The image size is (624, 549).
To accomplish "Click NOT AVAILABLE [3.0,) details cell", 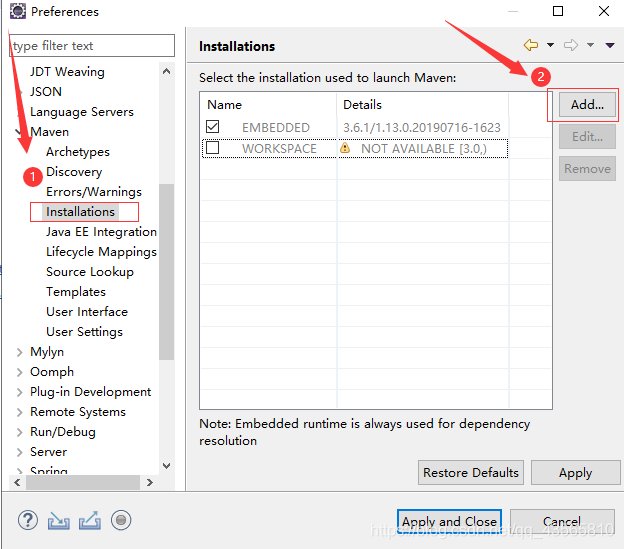I will click(423, 149).
